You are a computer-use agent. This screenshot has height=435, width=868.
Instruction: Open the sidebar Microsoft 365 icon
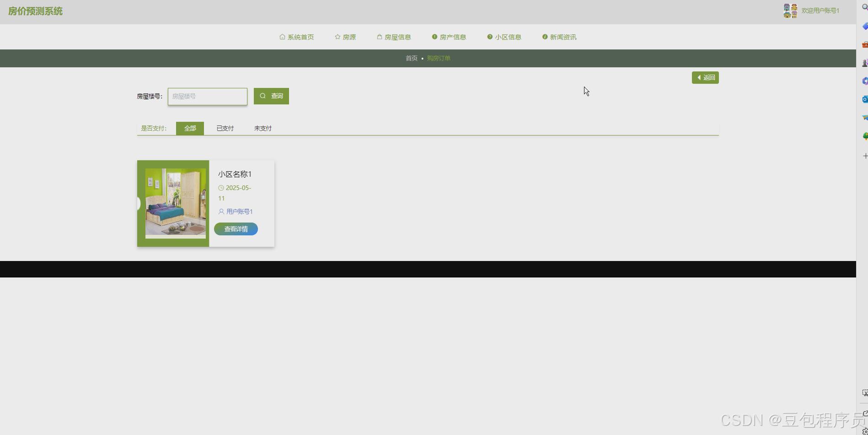(x=865, y=81)
